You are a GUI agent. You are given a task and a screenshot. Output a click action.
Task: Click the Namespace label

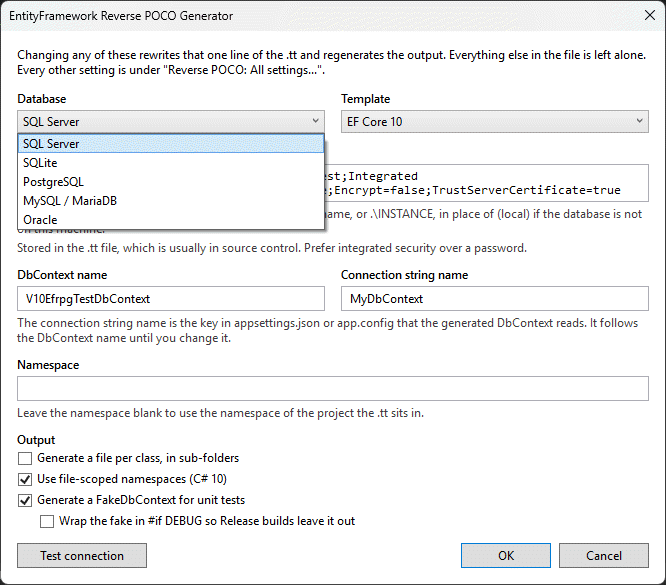pyautogui.click(x=48, y=365)
